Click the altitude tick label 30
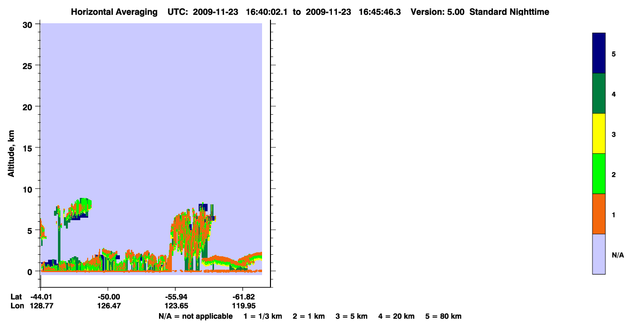644x330 pixels. click(x=28, y=24)
